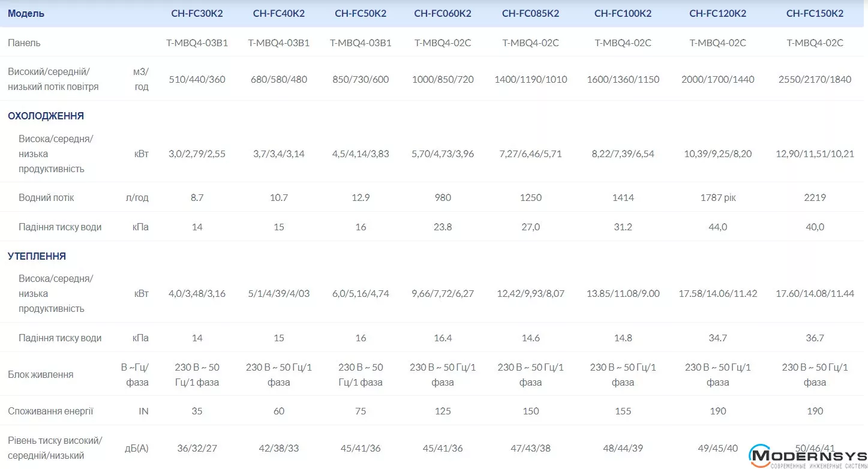Select the CH-FC120K2 column header
Screen dimensions: 868x469
717,13
